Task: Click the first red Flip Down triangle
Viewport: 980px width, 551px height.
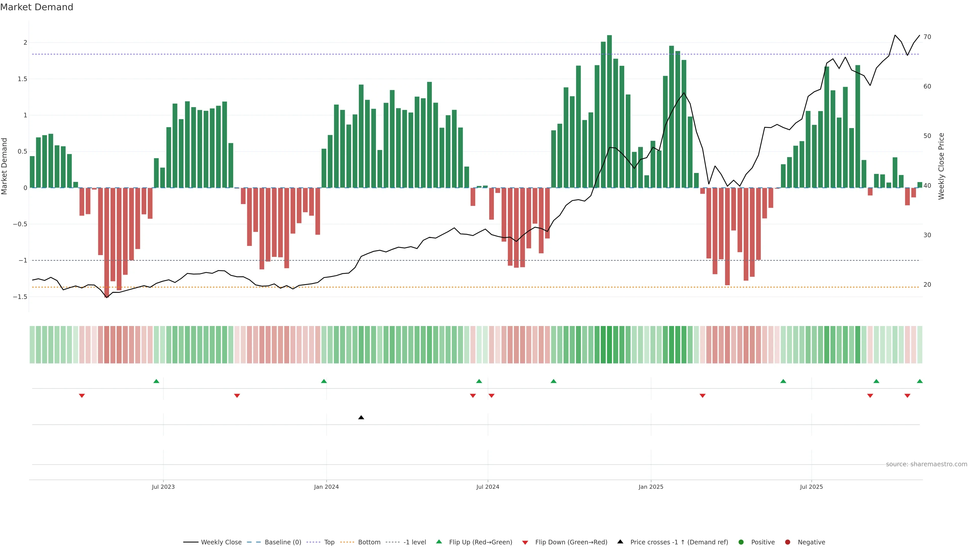Action: coord(81,396)
